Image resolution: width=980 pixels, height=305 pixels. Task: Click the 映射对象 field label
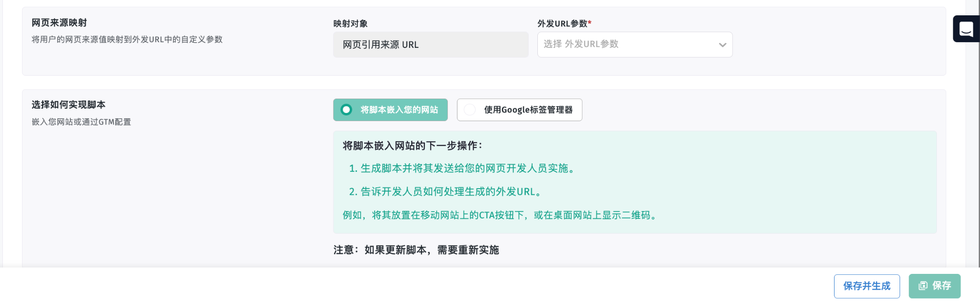[350, 23]
